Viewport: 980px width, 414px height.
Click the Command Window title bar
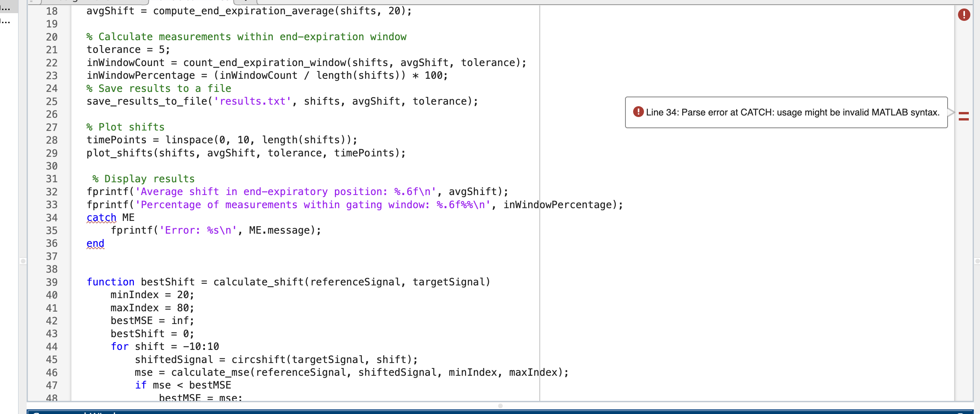(x=231, y=412)
